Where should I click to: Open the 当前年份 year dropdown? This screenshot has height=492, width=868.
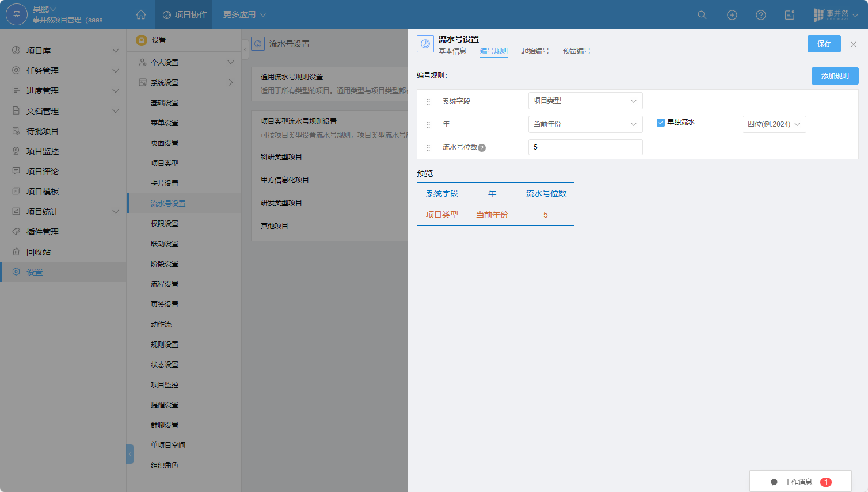pos(585,124)
